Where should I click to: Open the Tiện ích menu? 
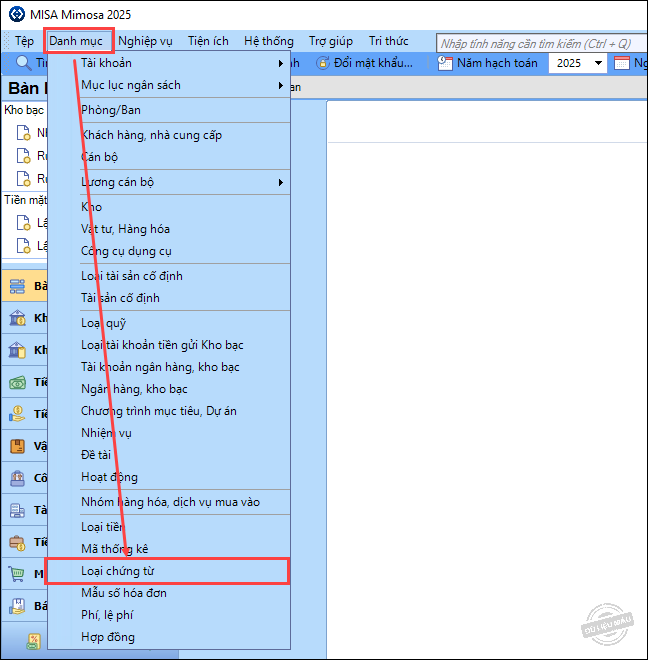pyautogui.click(x=208, y=41)
